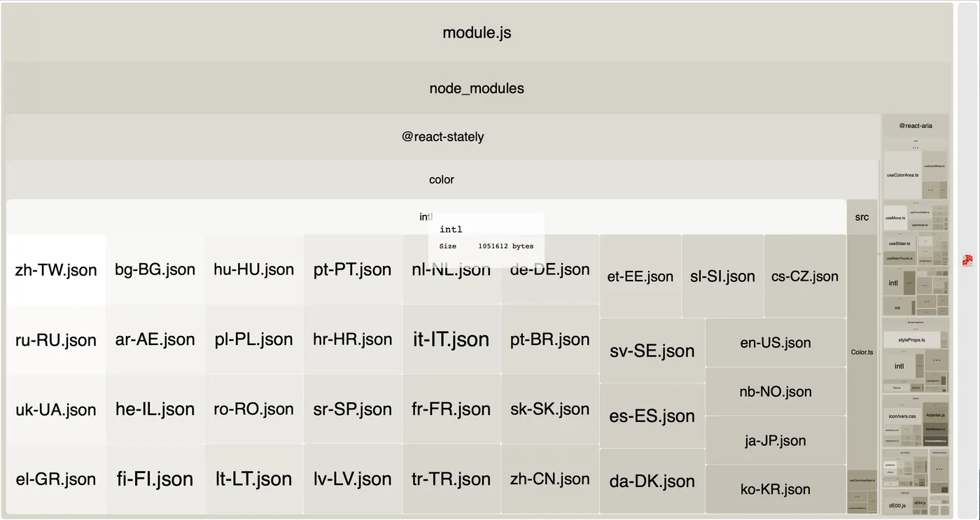This screenshot has height=520, width=980.
Task: Click the useColorArea.ts module block
Action: pyautogui.click(x=902, y=175)
